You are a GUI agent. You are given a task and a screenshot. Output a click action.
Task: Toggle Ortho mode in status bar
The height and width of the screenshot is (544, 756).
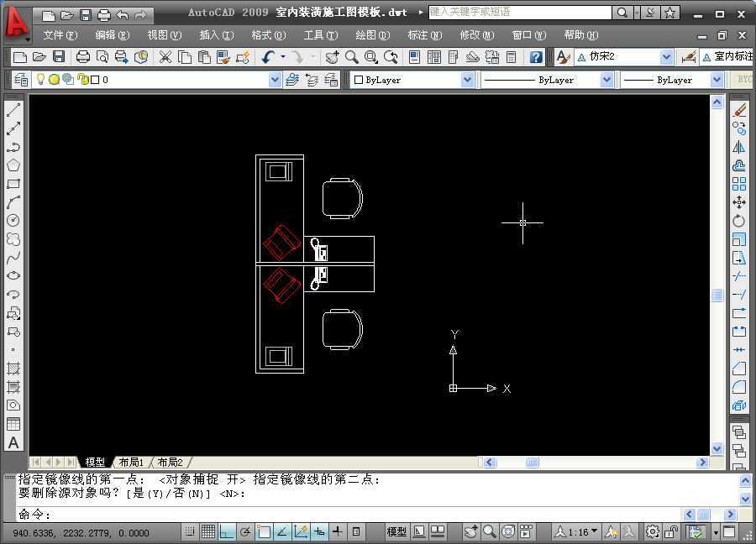click(227, 531)
